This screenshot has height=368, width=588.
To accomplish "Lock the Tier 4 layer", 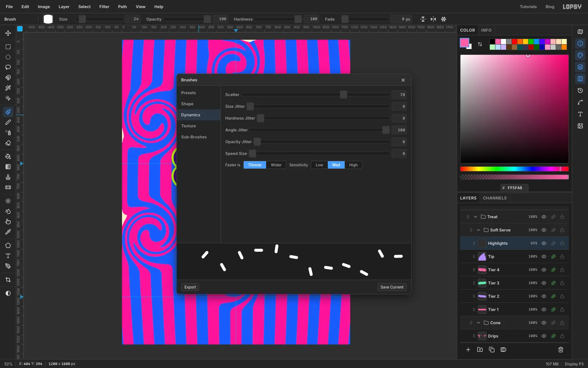I will click(562, 270).
